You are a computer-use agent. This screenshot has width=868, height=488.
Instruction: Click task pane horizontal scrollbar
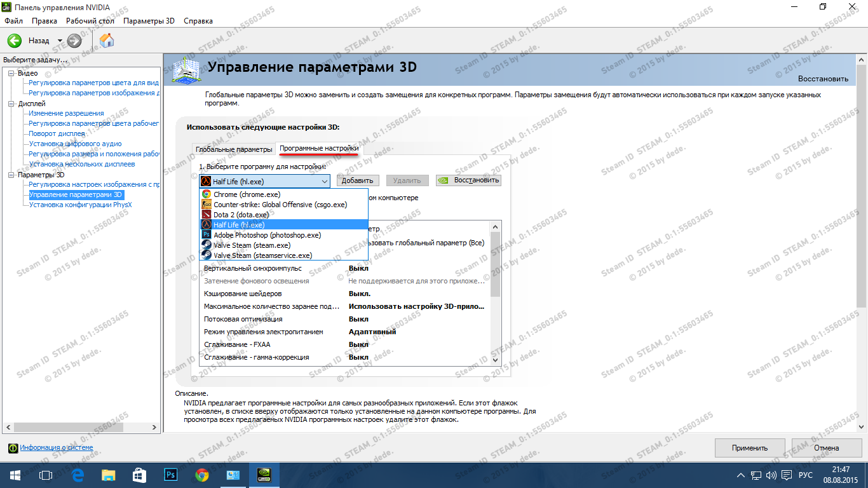(81, 428)
